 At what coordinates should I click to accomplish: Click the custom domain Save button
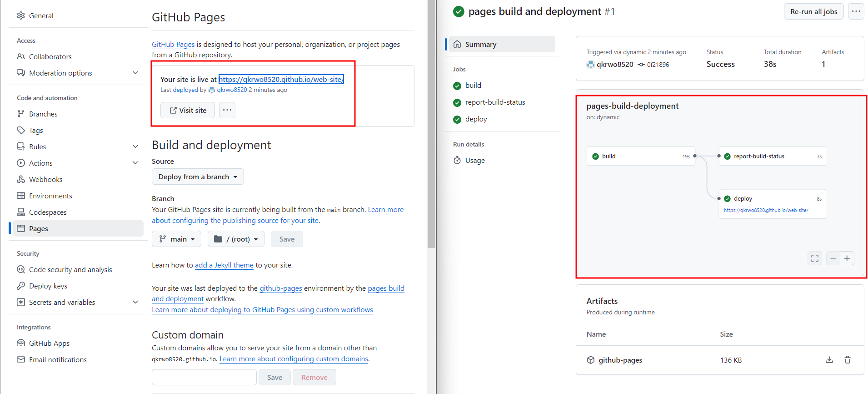274,377
